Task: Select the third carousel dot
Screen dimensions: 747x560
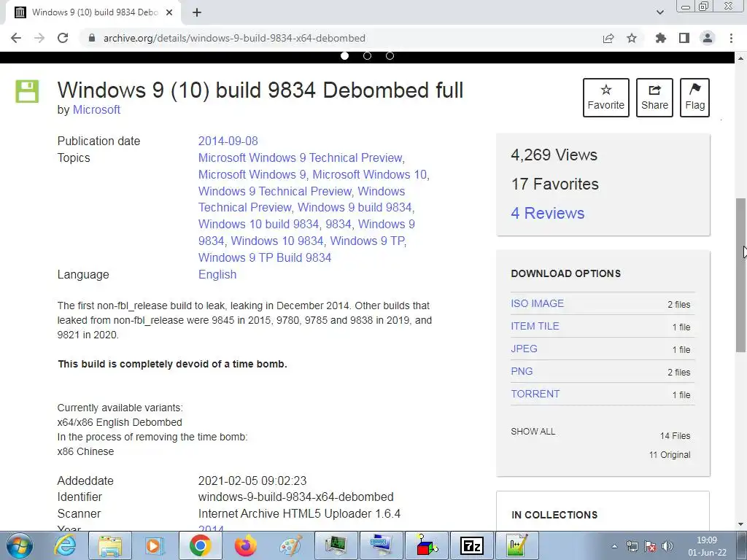Action: pos(390,55)
